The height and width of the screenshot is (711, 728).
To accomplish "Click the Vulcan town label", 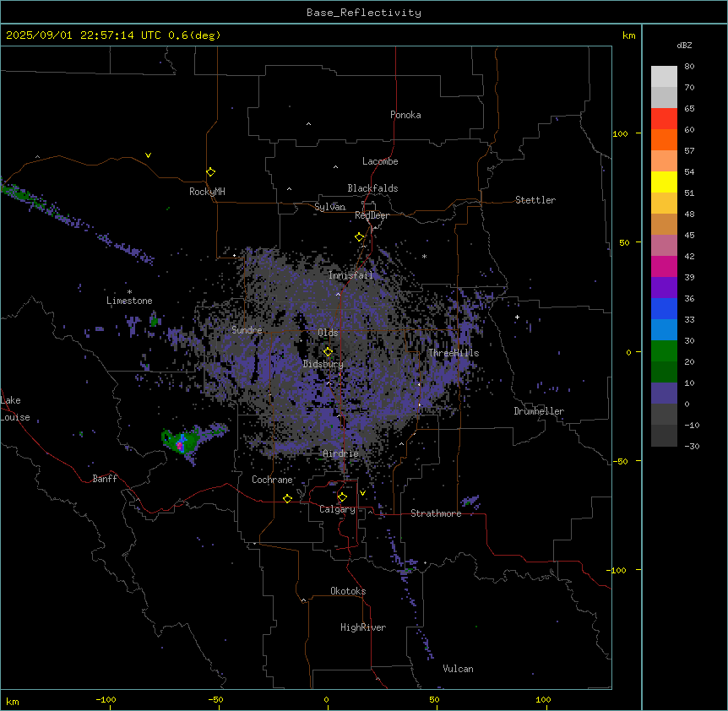I will click(459, 669).
